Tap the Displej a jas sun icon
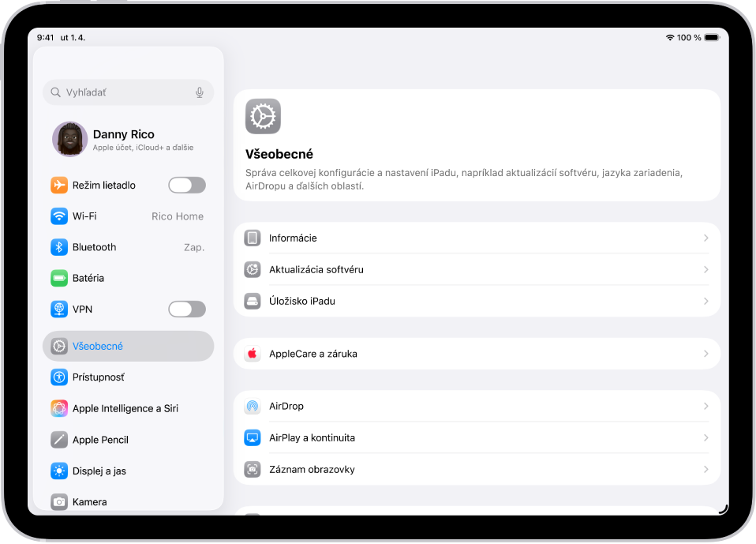 pos(59,471)
